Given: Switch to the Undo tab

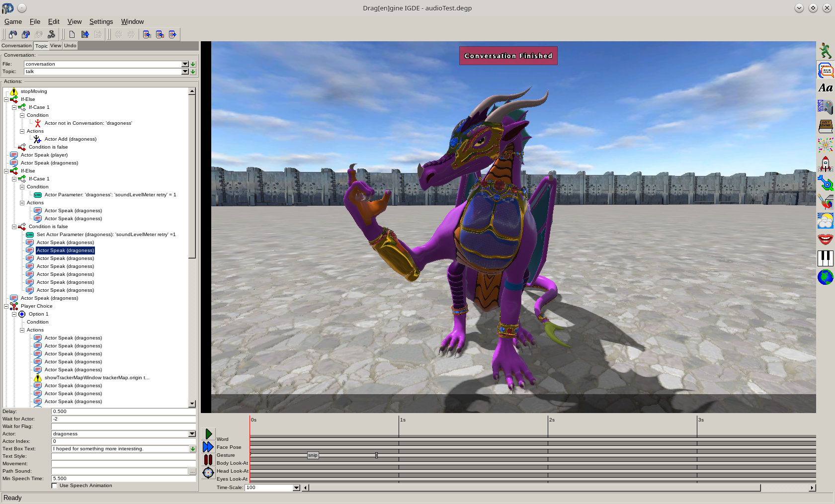Looking at the screenshot, I should pos(70,46).
